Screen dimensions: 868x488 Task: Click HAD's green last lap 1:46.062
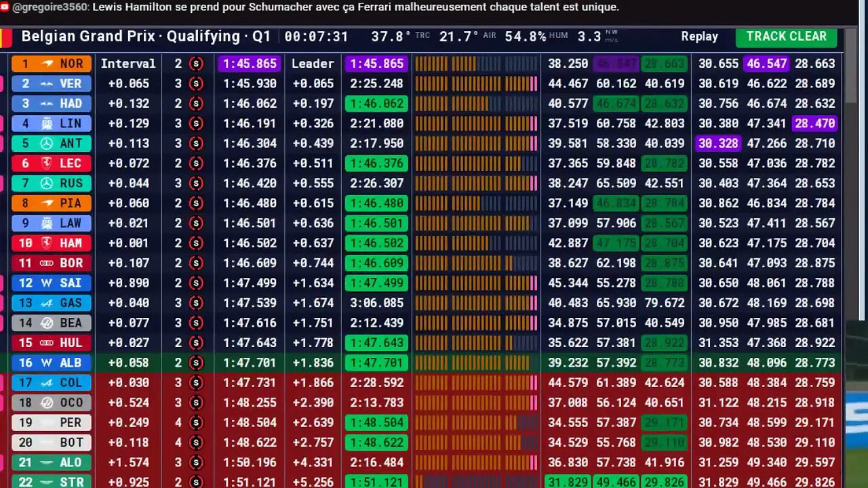(x=376, y=104)
